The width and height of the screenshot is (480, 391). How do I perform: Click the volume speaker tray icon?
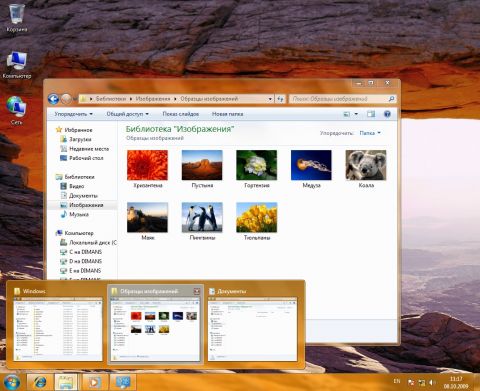[432, 382]
